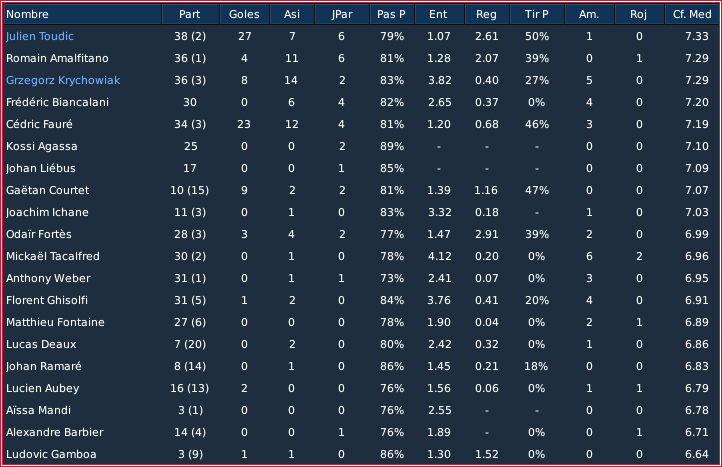The height and width of the screenshot is (467, 722).
Task: Select the JPar column header
Action: 342,14
